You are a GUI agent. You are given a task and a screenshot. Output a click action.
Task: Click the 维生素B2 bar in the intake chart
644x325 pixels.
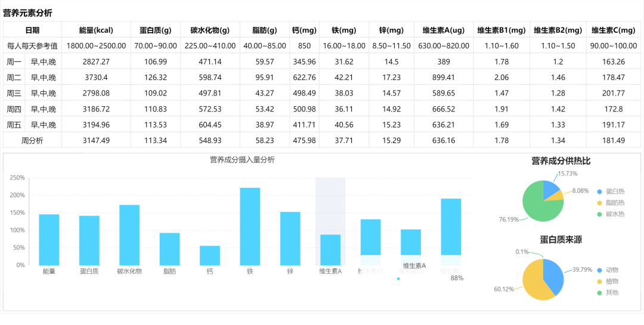pyautogui.click(x=411, y=247)
